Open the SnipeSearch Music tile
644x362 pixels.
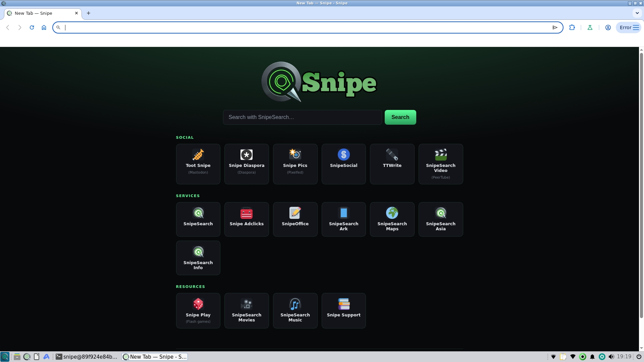tap(295, 310)
